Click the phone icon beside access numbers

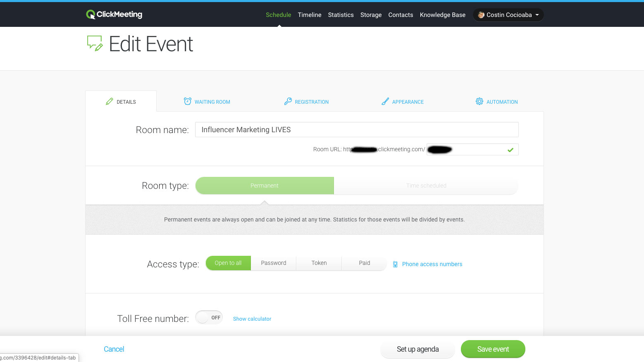click(395, 264)
